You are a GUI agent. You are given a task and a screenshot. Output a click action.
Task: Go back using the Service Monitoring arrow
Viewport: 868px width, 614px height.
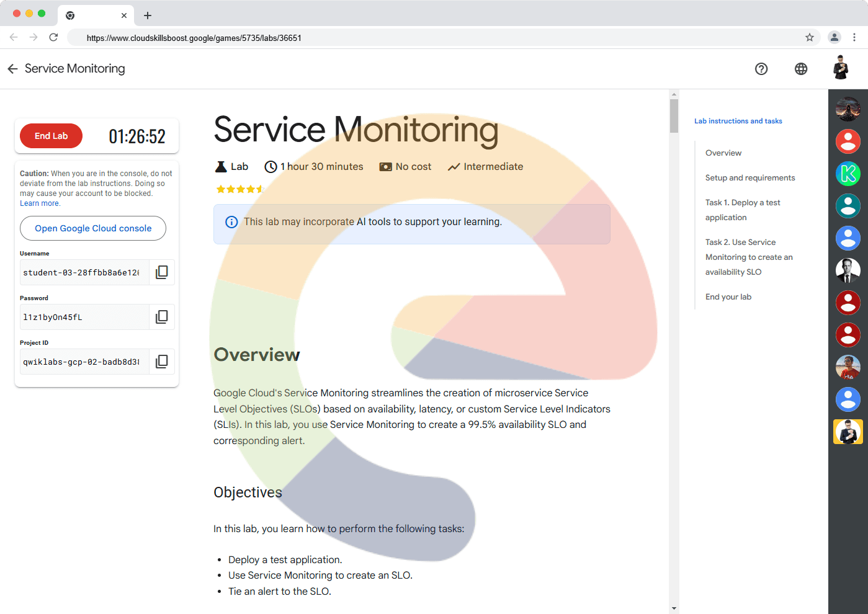(x=12, y=69)
